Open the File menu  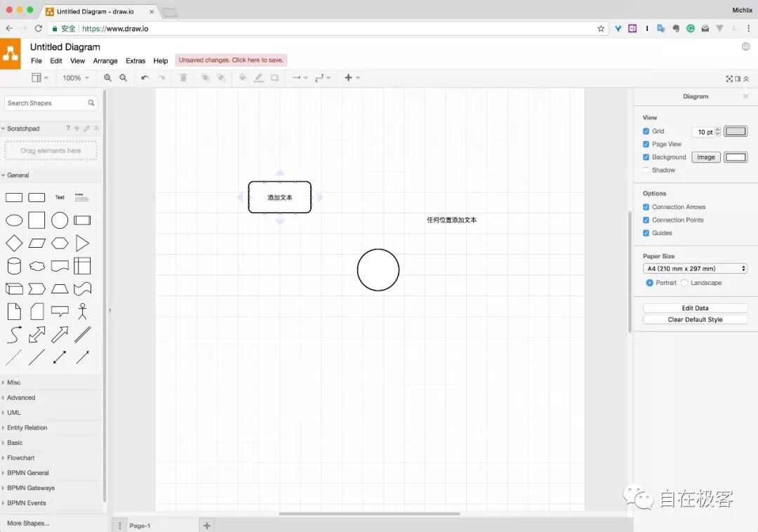36,61
